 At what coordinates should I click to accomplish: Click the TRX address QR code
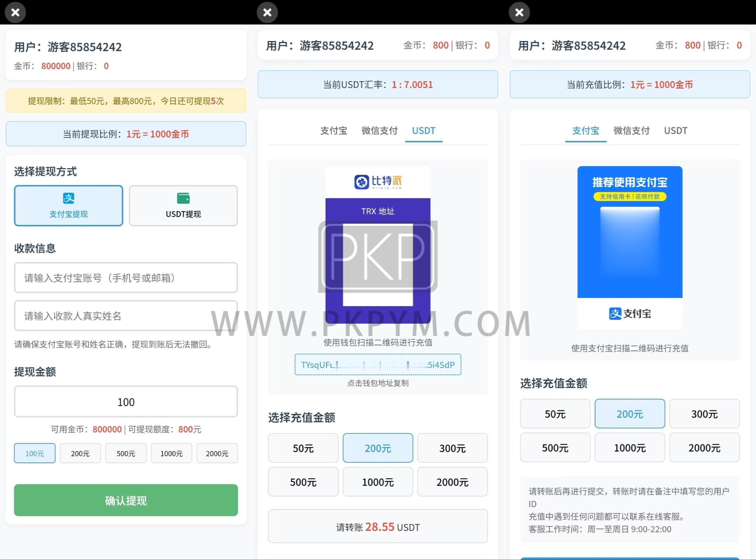[x=378, y=264]
